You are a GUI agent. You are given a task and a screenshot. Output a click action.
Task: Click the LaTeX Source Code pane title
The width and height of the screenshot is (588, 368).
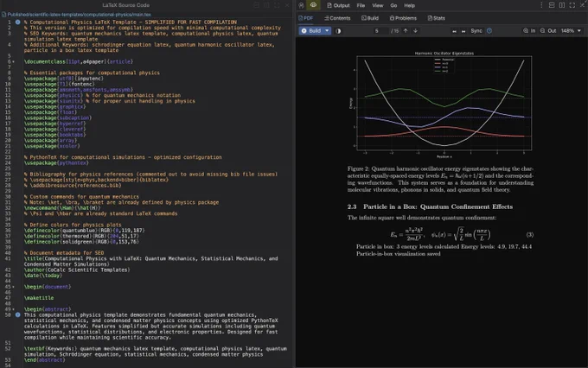pos(126,5)
